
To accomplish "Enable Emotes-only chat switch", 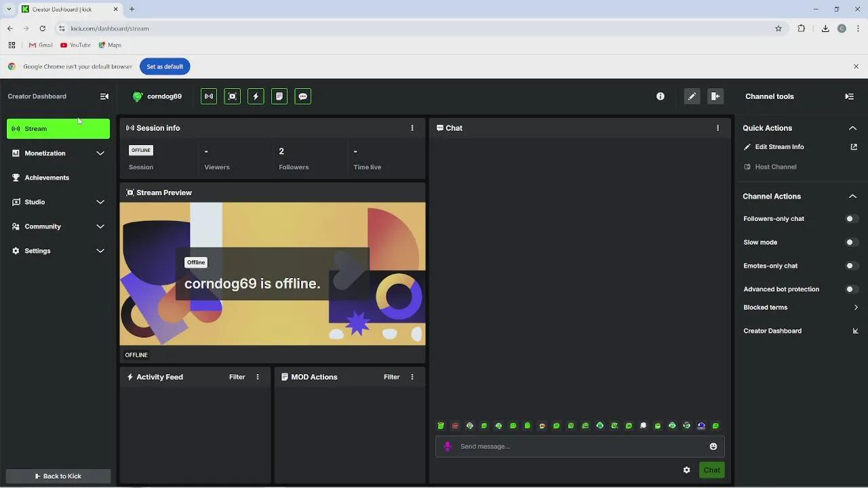I will point(851,266).
